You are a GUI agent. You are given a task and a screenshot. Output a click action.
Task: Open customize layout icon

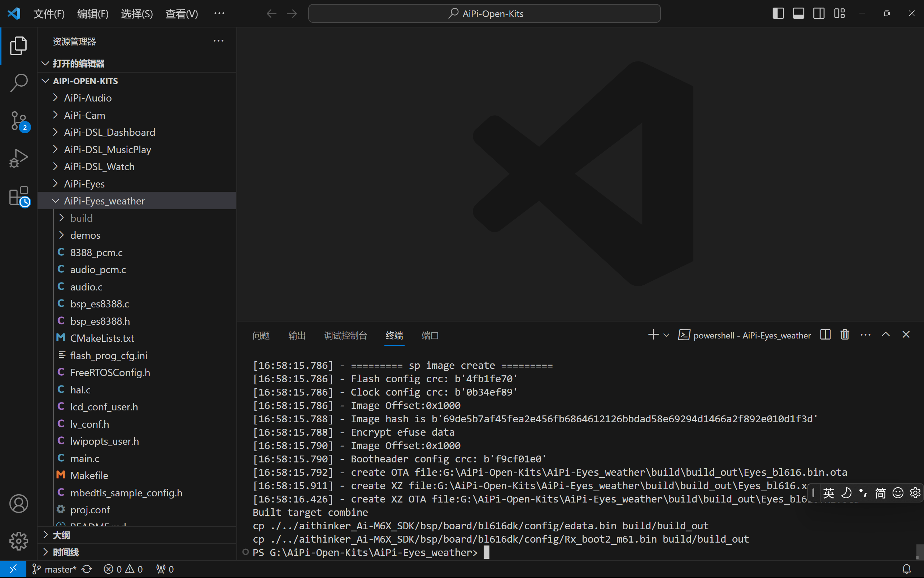(x=839, y=13)
